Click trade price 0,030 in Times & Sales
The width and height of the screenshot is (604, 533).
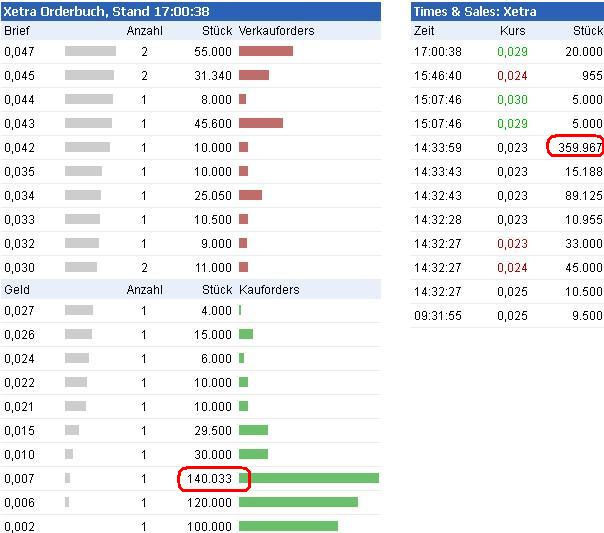point(512,99)
